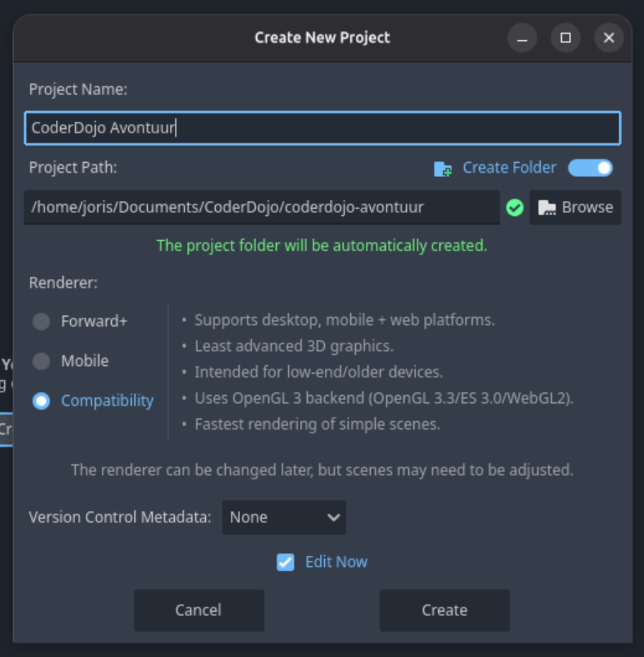
Task: Click into the Project Path field
Action: (x=262, y=207)
